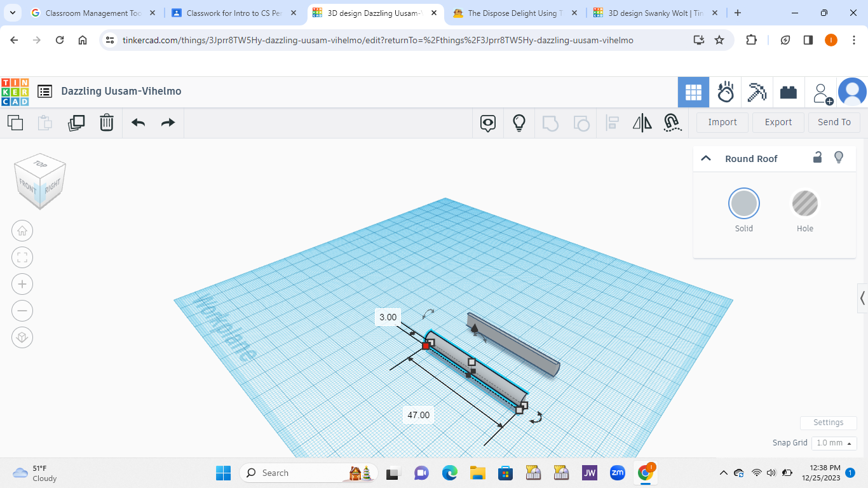Click the address bar URL
Viewport: 868px width, 488px height.
[x=377, y=40]
